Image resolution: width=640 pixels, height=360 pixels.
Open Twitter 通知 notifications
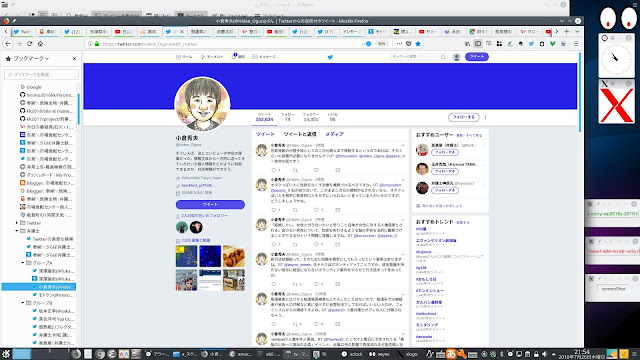click(x=238, y=56)
